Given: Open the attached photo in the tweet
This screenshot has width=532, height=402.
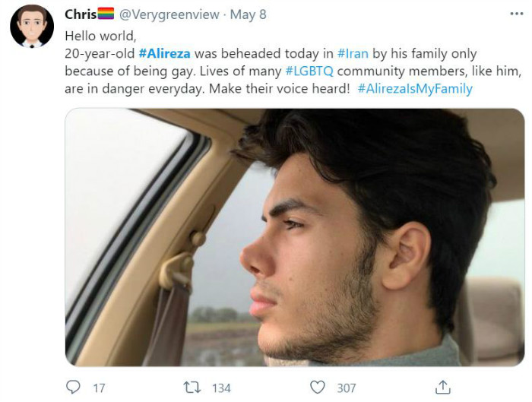Looking at the screenshot, I should pos(295,237).
